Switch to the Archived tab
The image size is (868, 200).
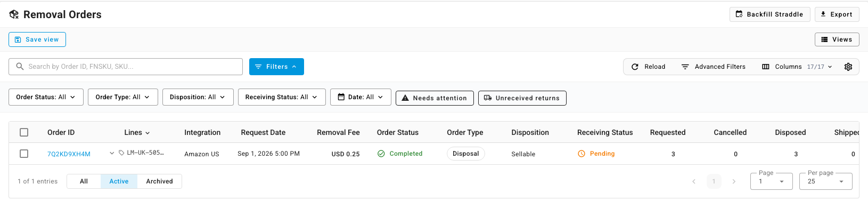point(159,181)
